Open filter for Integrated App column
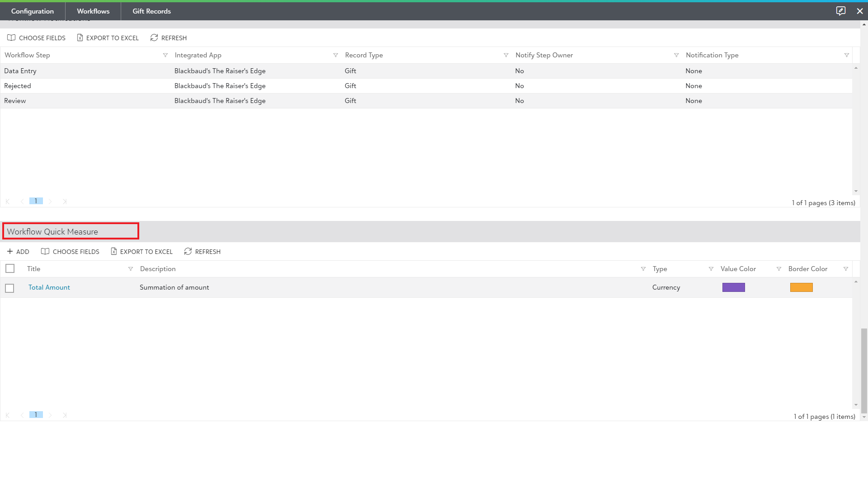 (x=335, y=55)
